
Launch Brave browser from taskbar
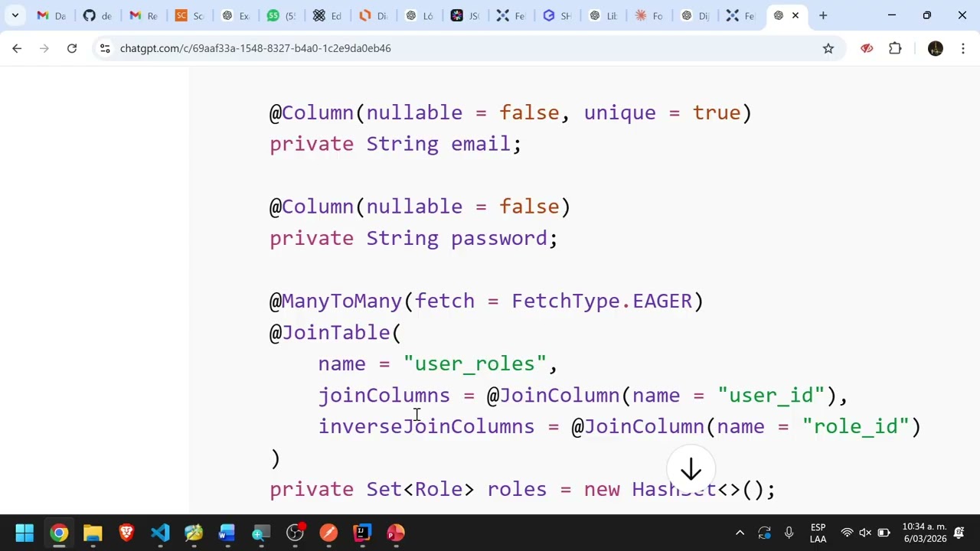126,533
